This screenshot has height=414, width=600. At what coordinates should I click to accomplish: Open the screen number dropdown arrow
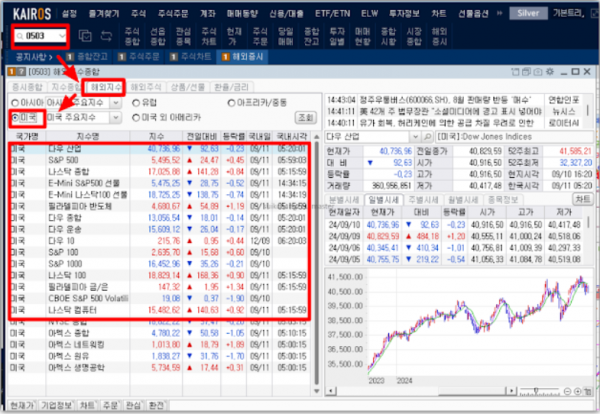pos(62,36)
